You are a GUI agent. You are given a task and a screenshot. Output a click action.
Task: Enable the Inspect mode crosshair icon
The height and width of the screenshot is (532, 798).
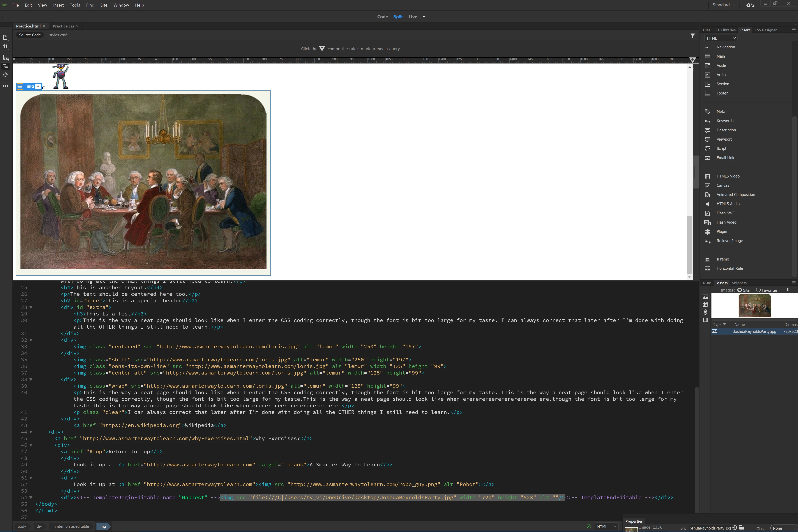pyautogui.click(x=5, y=75)
